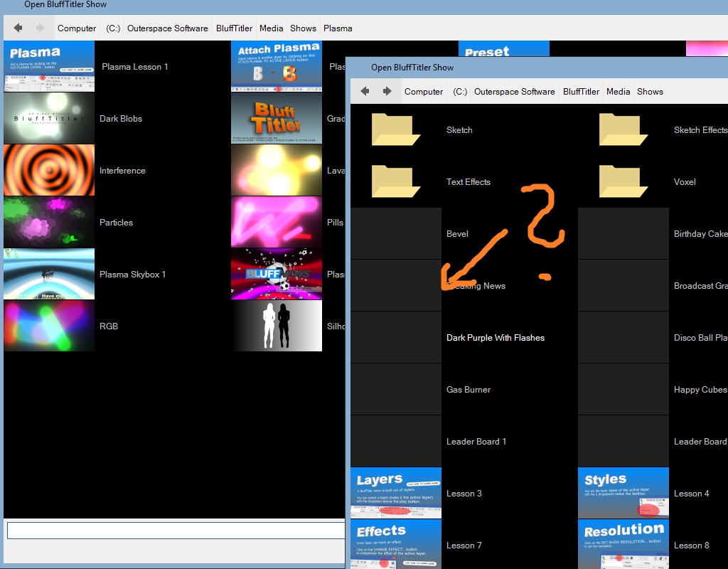Open the Lesson 3 Layers thumbnail
728x569 pixels.
coord(396,493)
